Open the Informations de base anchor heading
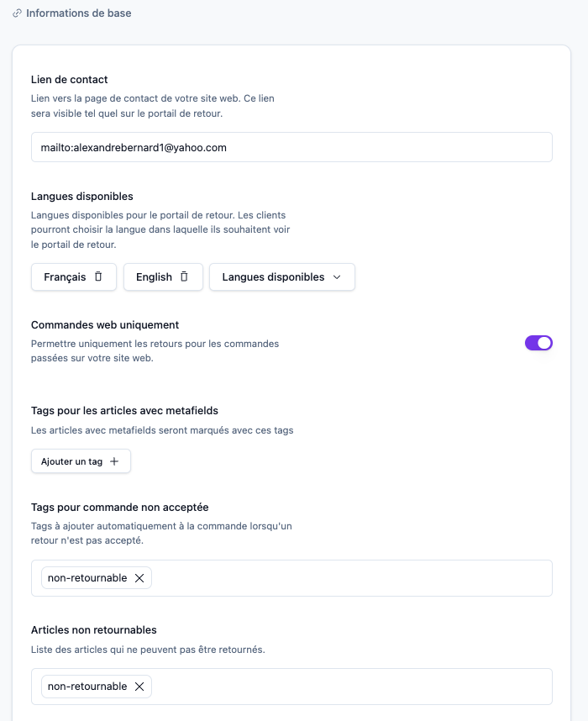Screen dimensions: 588x721 [x=79, y=13]
